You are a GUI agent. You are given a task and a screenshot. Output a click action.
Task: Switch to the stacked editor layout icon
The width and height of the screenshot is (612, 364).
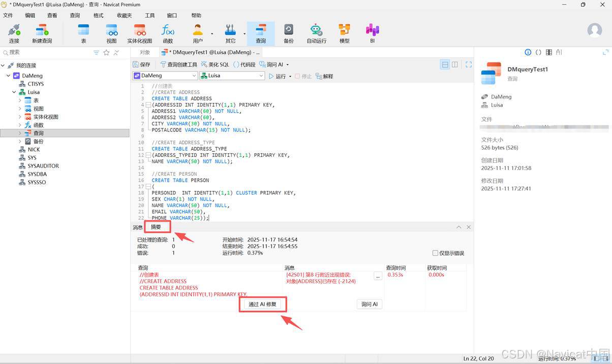(x=445, y=64)
